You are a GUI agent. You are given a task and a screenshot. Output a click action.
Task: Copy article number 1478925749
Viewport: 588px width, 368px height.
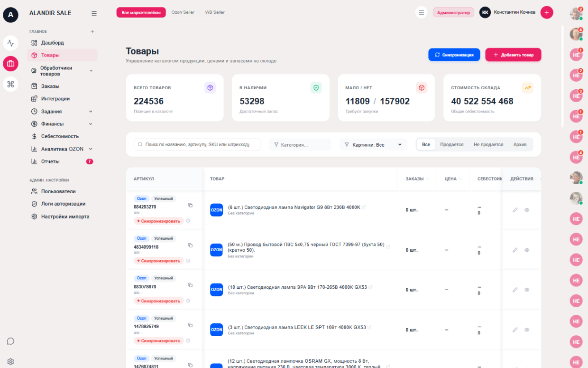190,325
